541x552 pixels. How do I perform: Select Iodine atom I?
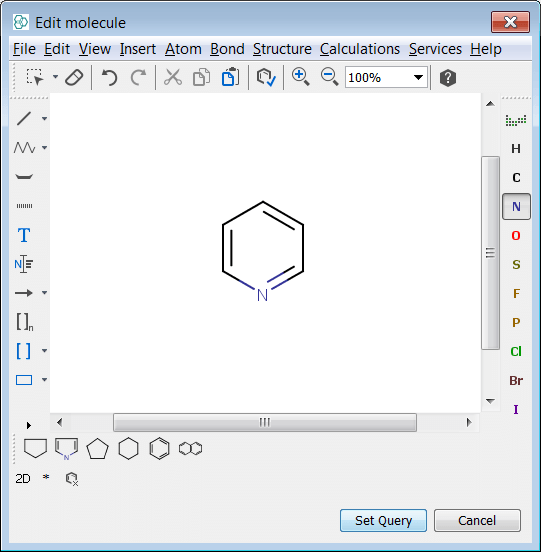[516, 409]
